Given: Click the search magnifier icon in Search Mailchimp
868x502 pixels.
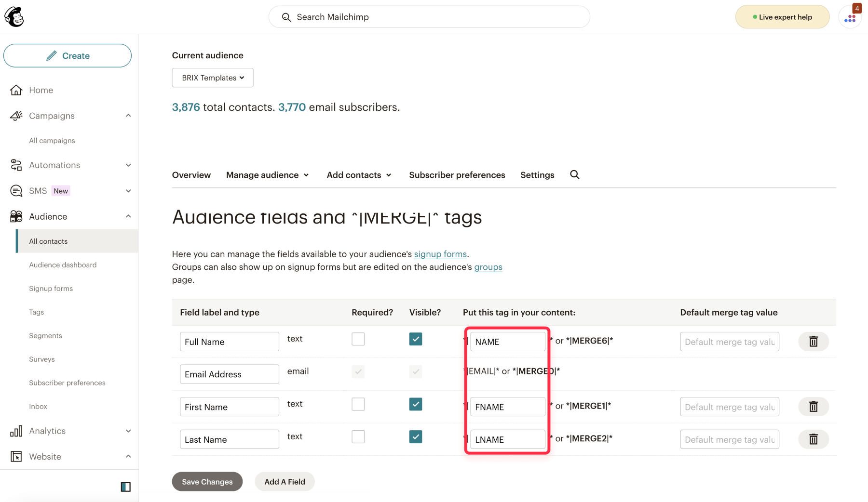Looking at the screenshot, I should pos(286,17).
